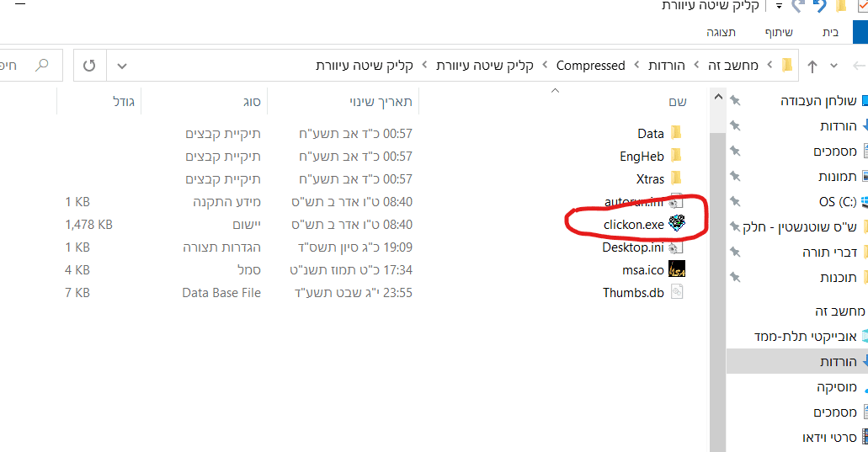This screenshot has width=868, height=452.
Task: Sort by the סוג column header
Action: pos(252,102)
